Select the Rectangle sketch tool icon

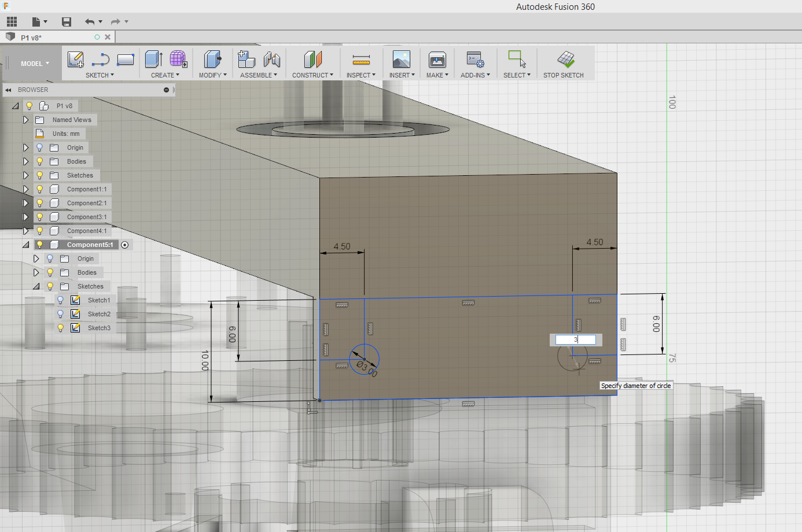pyautogui.click(x=126, y=59)
